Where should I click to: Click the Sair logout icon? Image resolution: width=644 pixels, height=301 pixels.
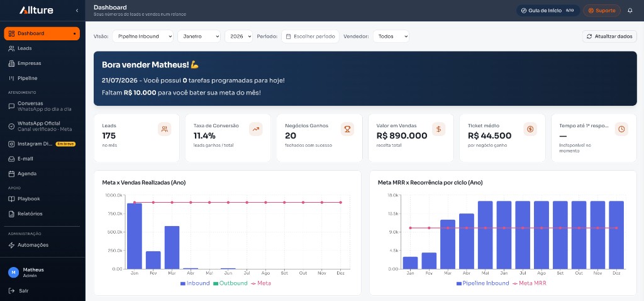tap(11, 291)
